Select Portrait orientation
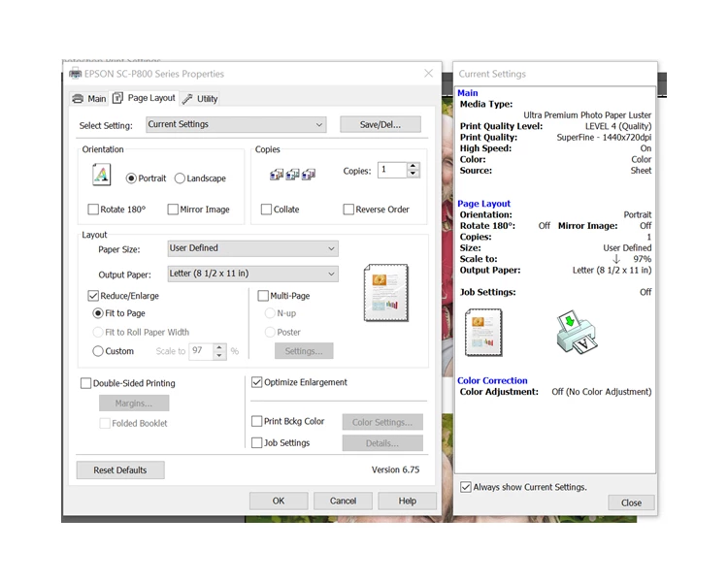The image size is (728, 582). 146,178
